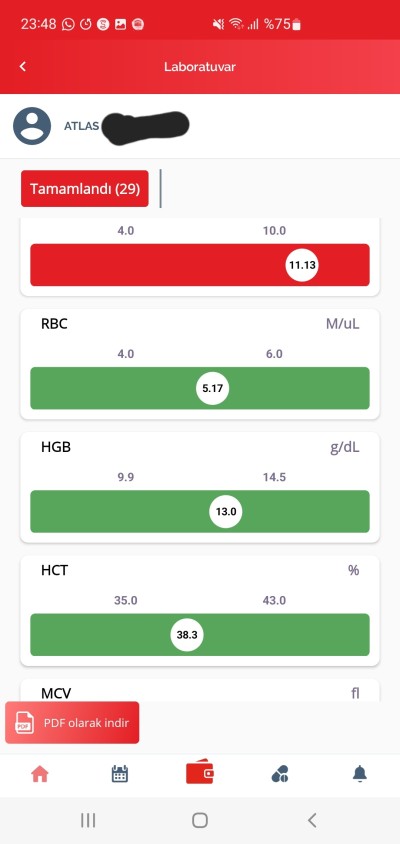Viewport: 400px width, 844px height.
Task: Tap the HGB value marker 13.0
Action: click(226, 511)
